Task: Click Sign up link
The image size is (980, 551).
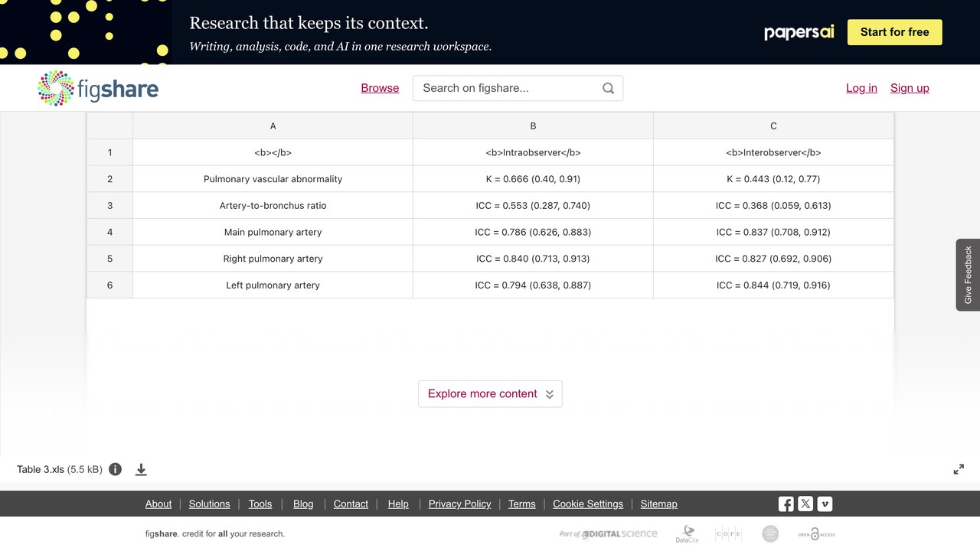Action: click(910, 88)
